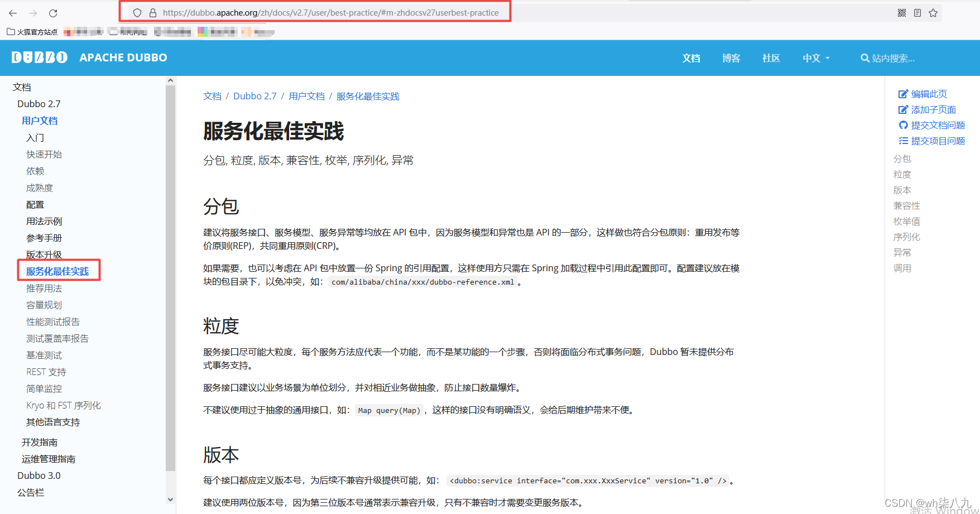The width and height of the screenshot is (980, 514).
Task: Click the padlock site security icon
Action: click(x=153, y=13)
